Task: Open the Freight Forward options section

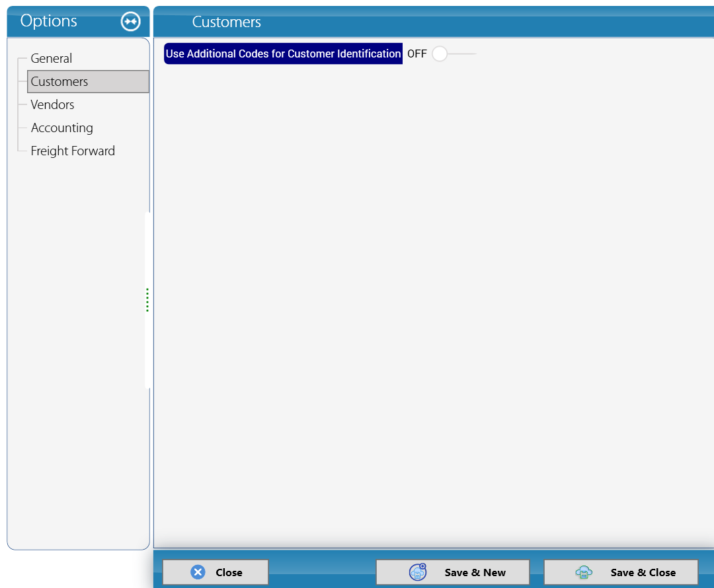Action: point(73,151)
